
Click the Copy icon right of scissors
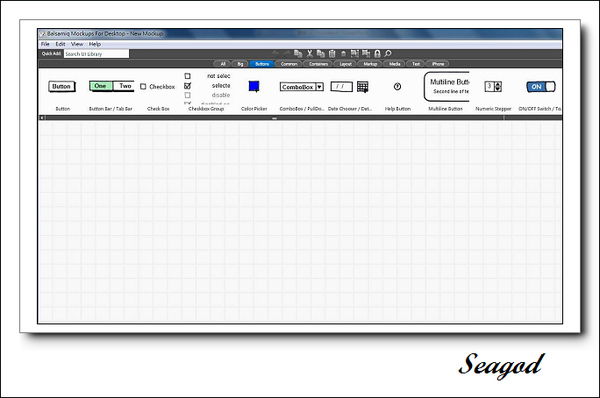pyautogui.click(x=321, y=54)
